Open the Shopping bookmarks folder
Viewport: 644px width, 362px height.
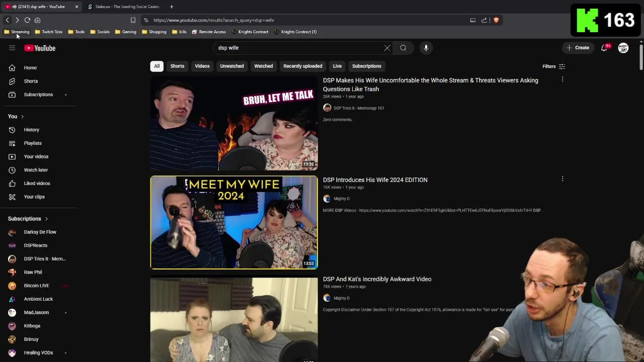[x=154, y=32]
